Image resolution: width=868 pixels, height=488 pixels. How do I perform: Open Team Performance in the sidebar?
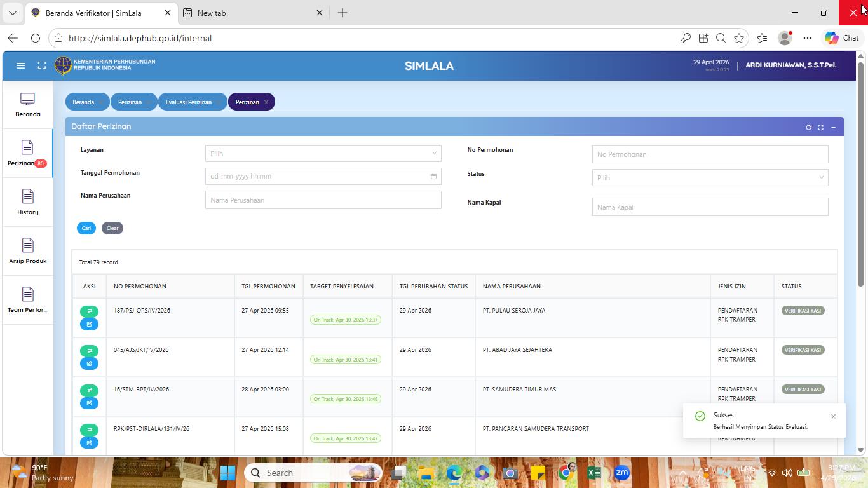click(x=27, y=301)
